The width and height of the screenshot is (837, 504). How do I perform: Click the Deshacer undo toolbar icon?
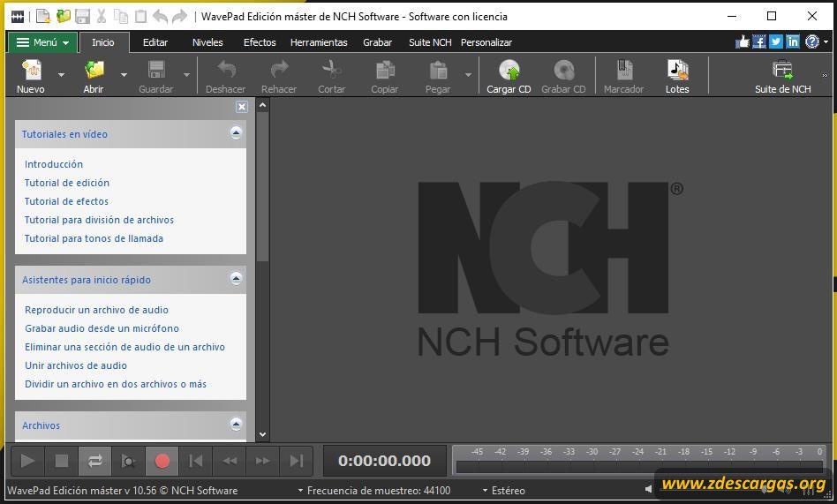coord(226,71)
